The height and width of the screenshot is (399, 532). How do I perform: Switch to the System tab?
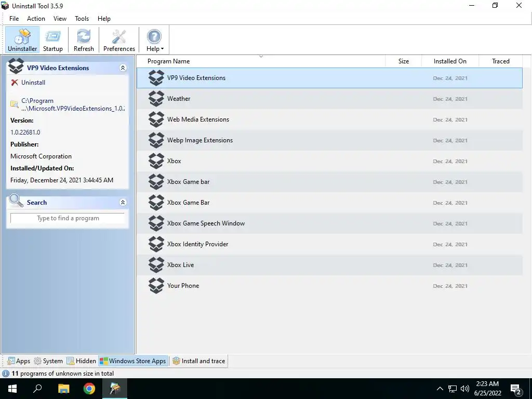tap(48, 361)
